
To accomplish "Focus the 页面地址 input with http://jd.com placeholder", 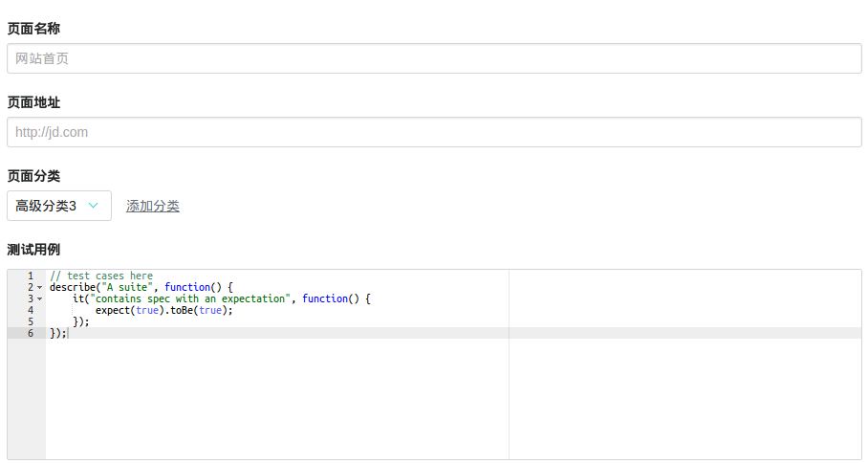I will pyautogui.click(x=434, y=132).
